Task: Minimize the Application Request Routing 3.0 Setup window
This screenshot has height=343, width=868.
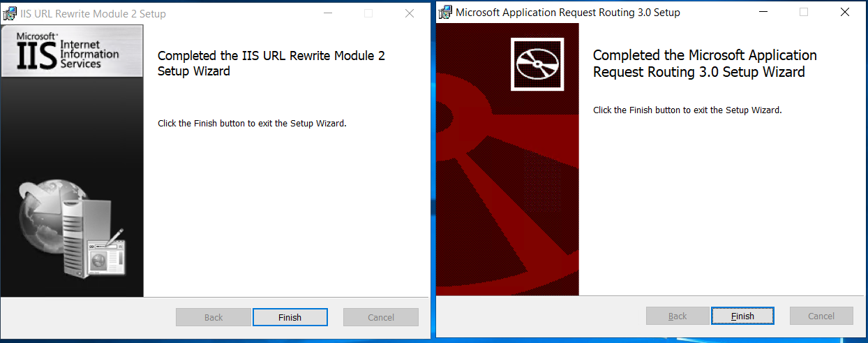Action: point(763,12)
